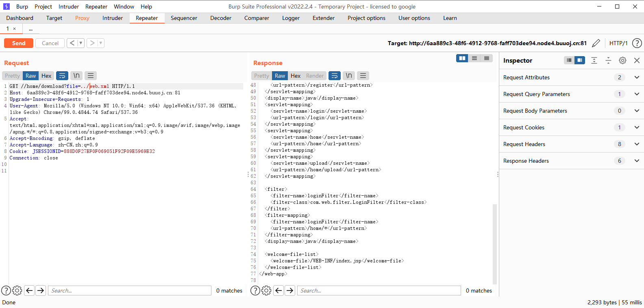The width and height of the screenshot is (644, 308).
Task: Add new Repeater tab with ellipsis
Action: (30, 29)
